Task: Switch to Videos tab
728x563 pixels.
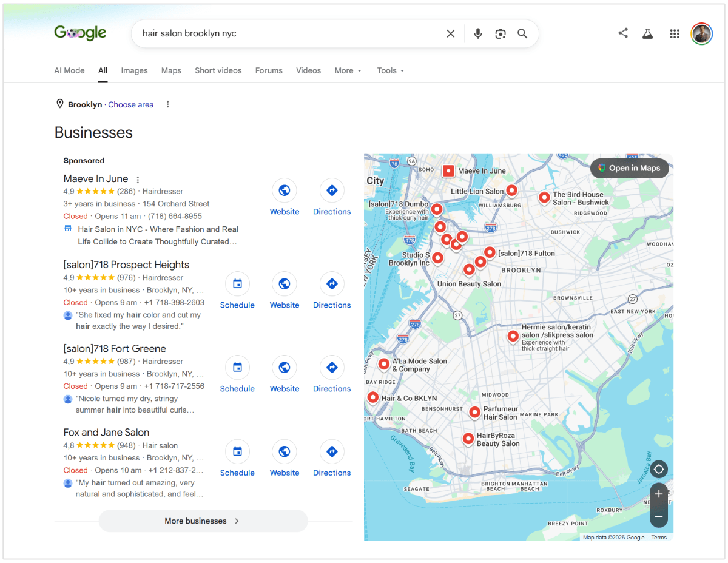Action: 308,70
